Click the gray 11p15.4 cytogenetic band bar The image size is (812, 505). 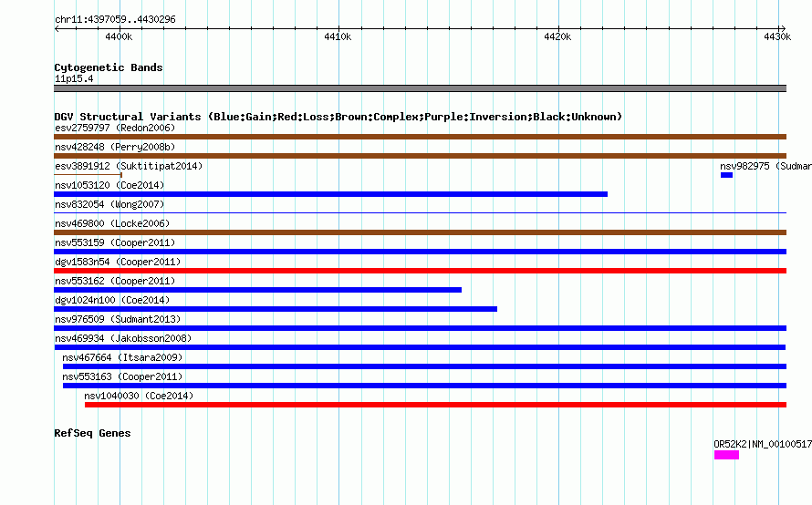[x=420, y=88]
